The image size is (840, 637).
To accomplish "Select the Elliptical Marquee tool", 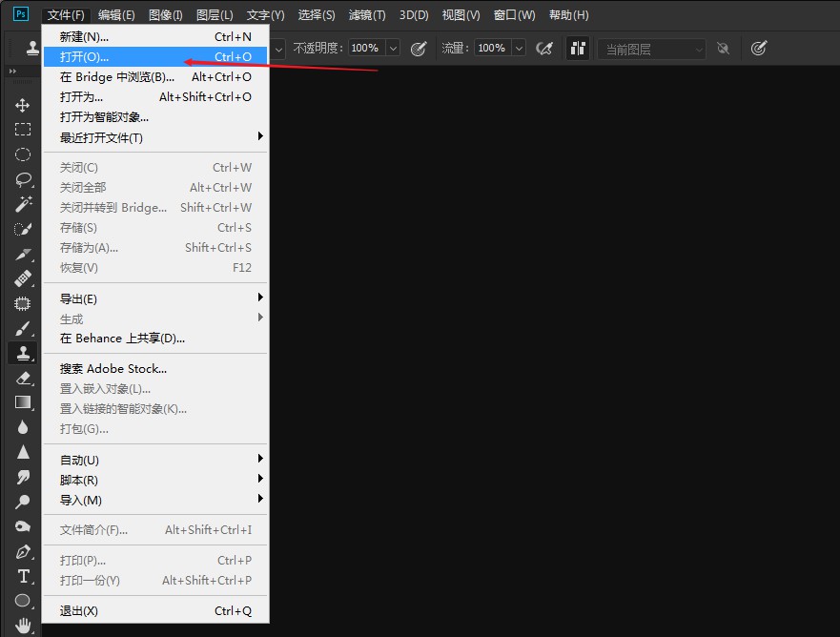I will (22, 154).
